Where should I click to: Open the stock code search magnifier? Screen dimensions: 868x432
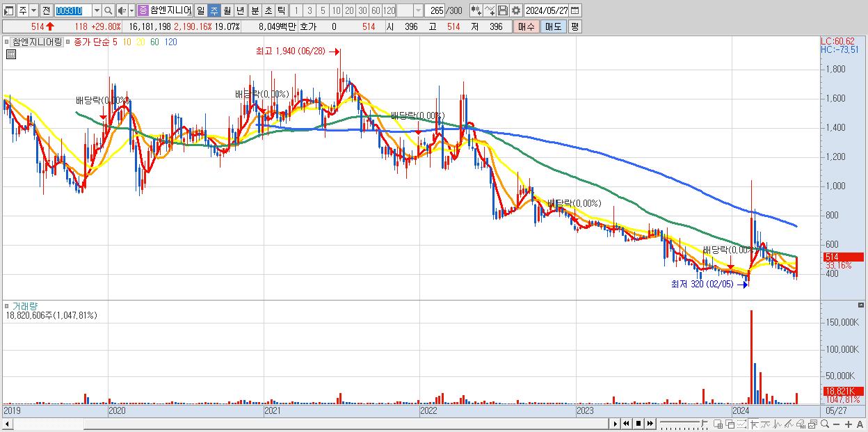108,10
